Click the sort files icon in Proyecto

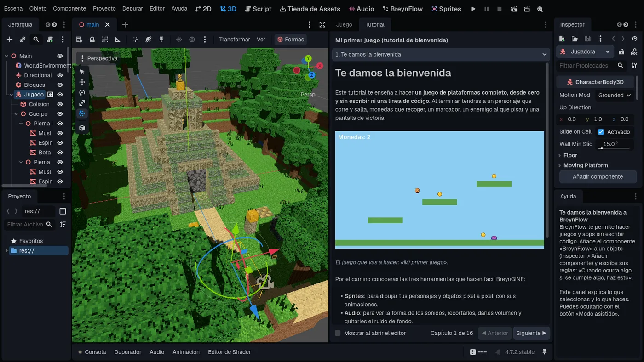point(63,224)
